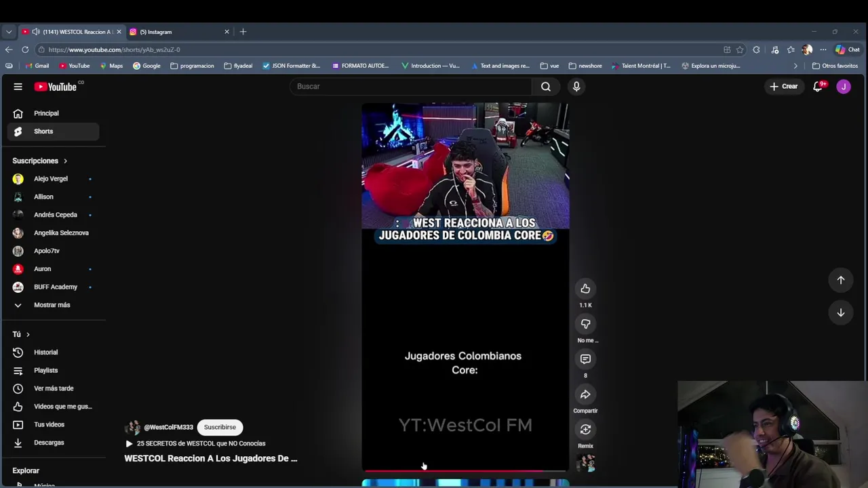Open the Google bookmark

click(146, 66)
